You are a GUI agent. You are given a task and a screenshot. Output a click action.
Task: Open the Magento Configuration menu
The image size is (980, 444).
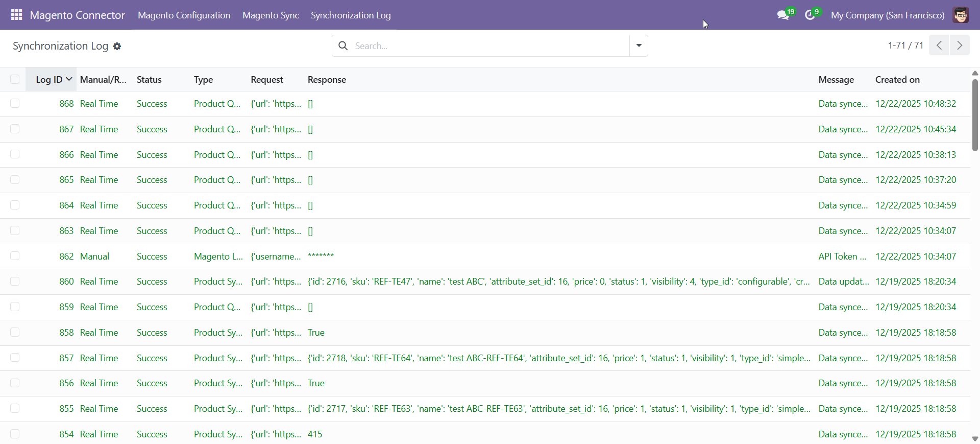184,15
